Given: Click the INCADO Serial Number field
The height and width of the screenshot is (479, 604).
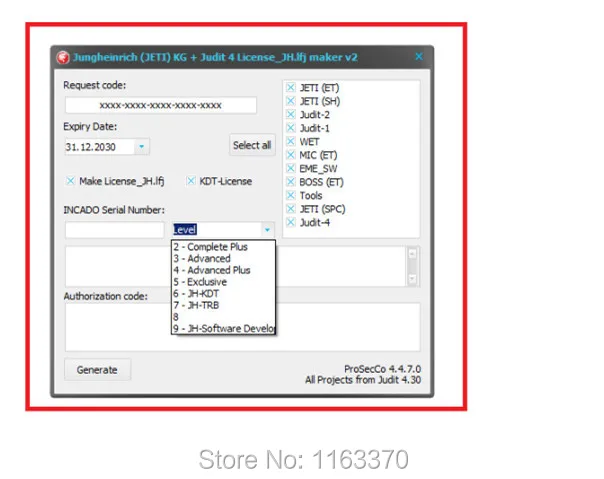Looking at the screenshot, I should [114, 230].
